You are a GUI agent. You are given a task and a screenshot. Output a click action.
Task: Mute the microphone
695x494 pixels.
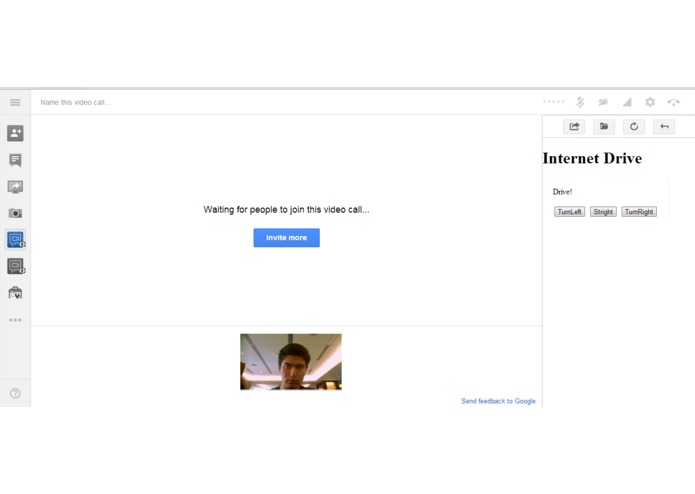point(580,102)
